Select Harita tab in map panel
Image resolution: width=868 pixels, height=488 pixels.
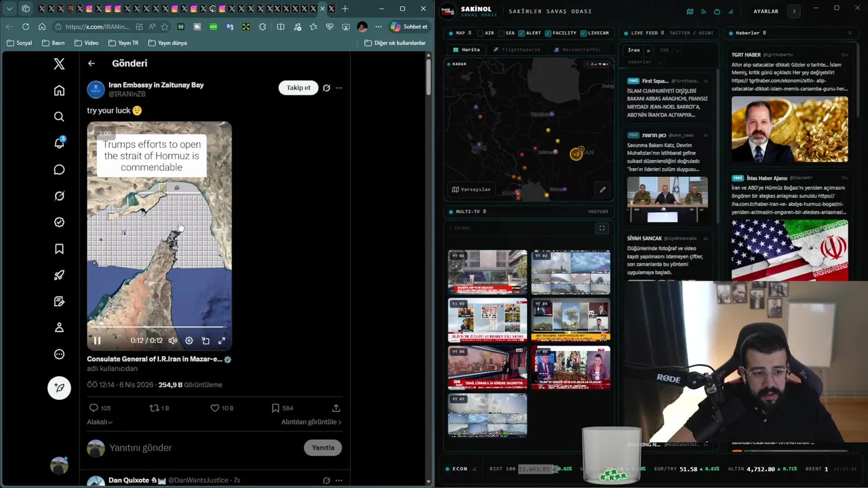click(x=467, y=49)
